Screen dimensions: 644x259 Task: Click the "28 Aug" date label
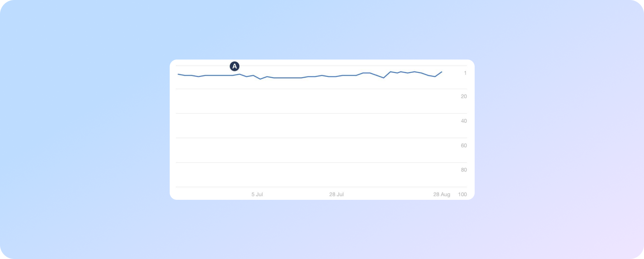441,194
